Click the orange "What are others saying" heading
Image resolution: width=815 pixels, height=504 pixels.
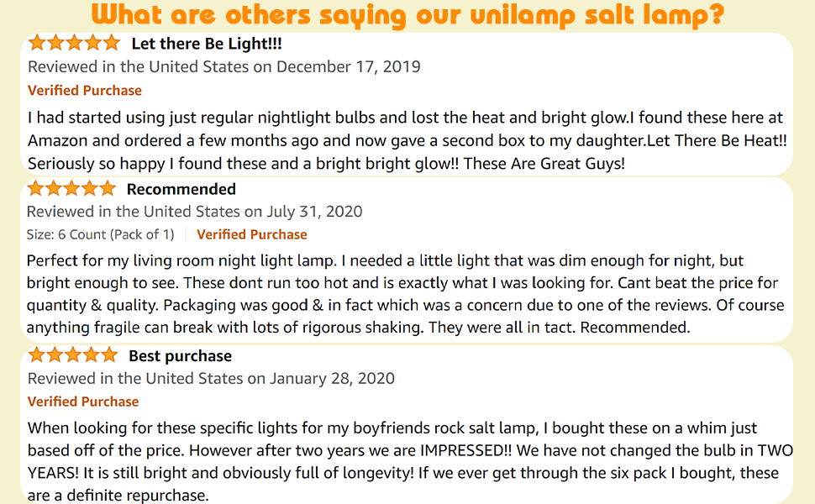coord(408,15)
